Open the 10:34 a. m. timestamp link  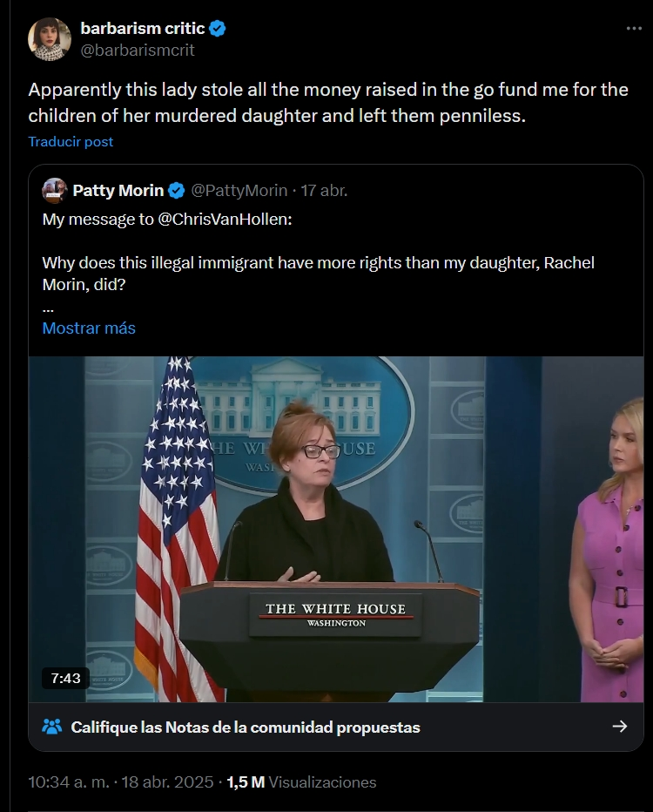(x=69, y=782)
